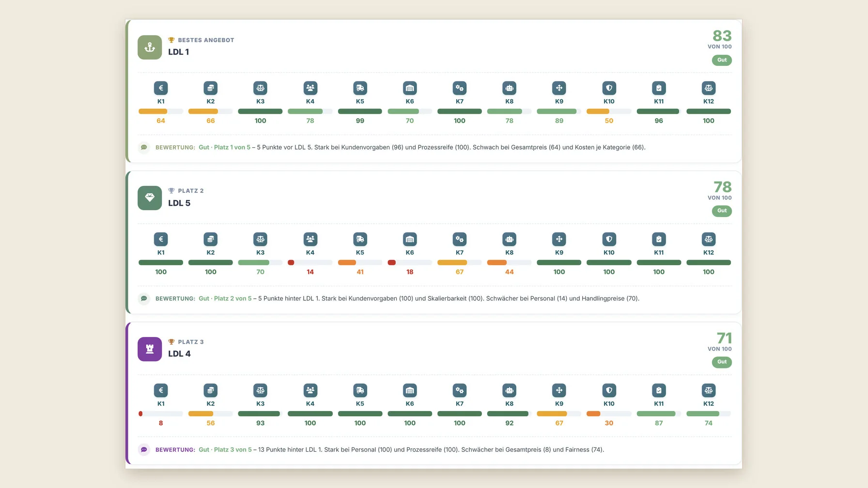Click the K12 scales icon in LDL 1

pyautogui.click(x=709, y=88)
